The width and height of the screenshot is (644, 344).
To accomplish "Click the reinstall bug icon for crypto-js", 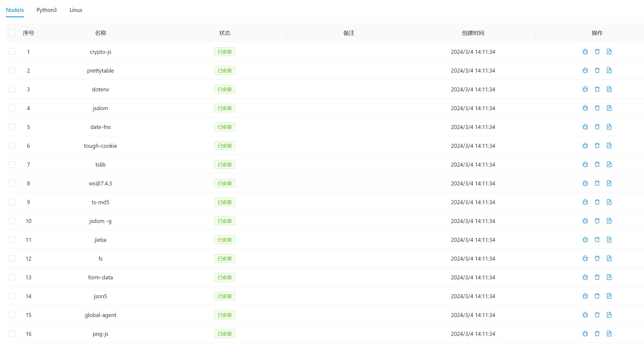I will [585, 52].
